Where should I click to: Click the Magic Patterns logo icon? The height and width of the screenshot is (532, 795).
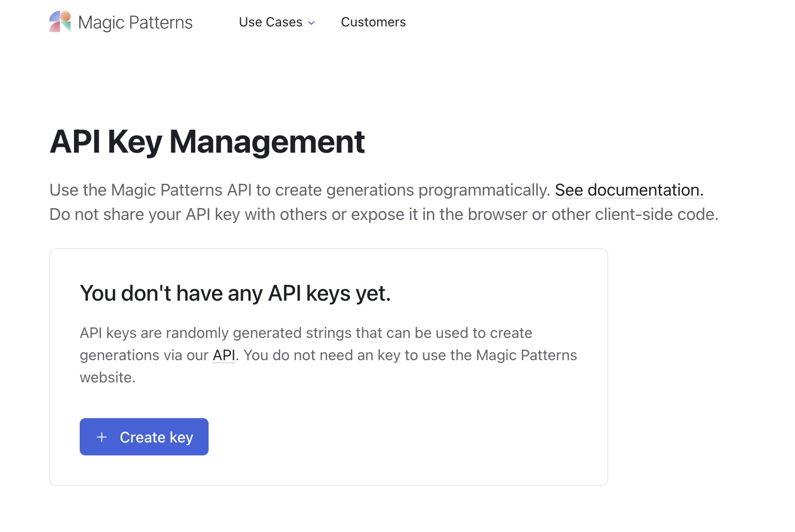pos(60,22)
